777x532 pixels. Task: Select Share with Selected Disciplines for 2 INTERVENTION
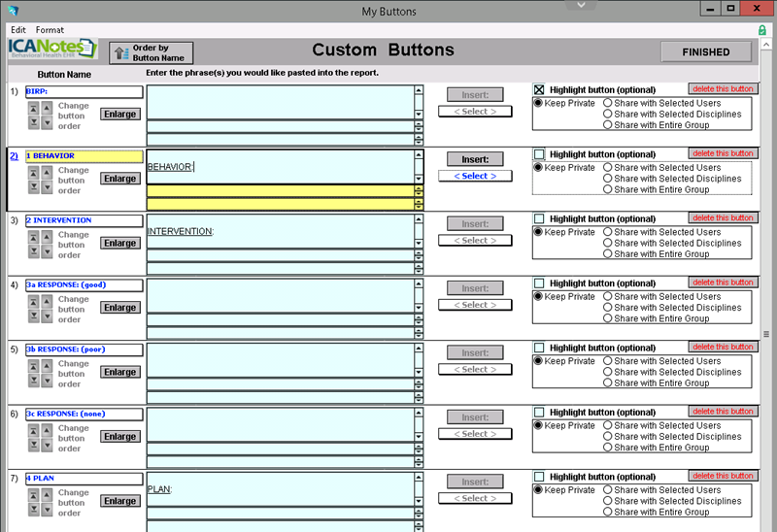click(608, 243)
